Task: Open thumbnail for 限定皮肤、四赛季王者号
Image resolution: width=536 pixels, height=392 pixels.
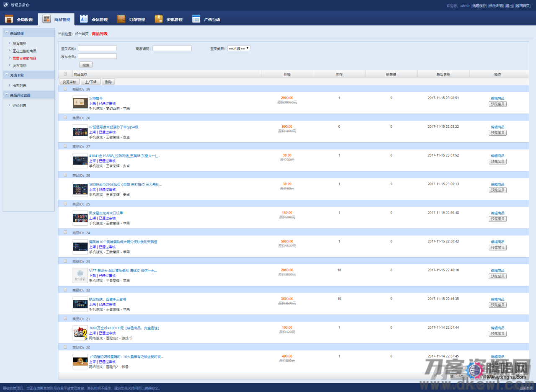Action: (x=80, y=304)
